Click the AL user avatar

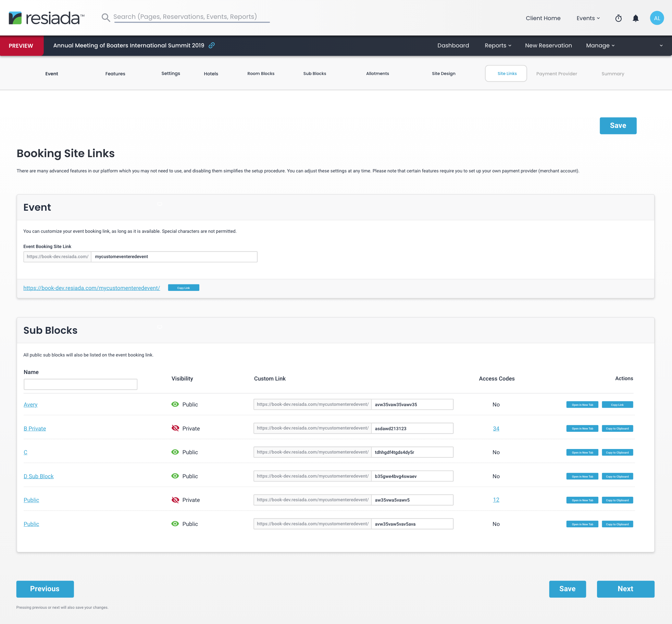(x=656, y=18)
